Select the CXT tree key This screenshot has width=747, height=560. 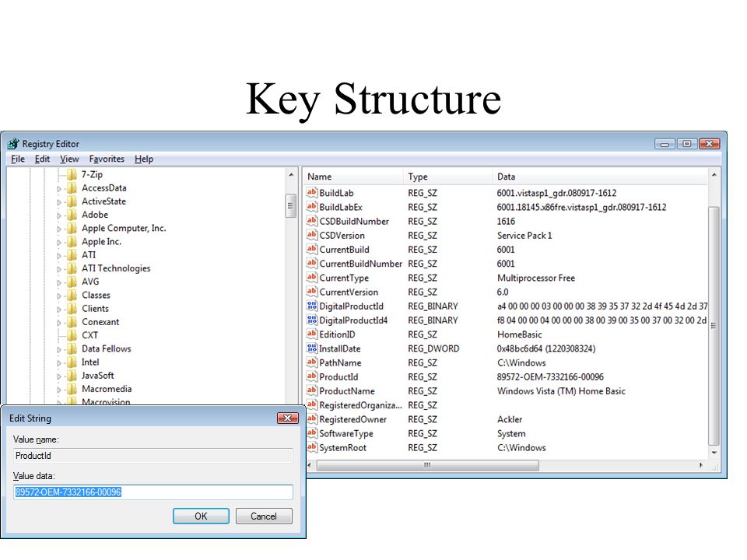click(89, 335)
